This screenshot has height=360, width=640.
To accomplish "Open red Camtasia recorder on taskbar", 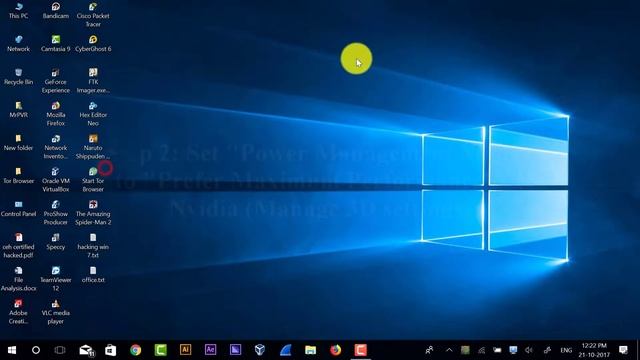I will click(x=360, y=350).
